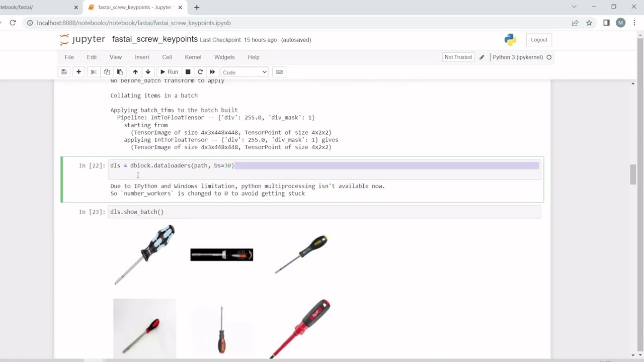Image resolution: width=644 pixels, height=362 pixels.
Task: Open the Insert menu
Action: 142,57
